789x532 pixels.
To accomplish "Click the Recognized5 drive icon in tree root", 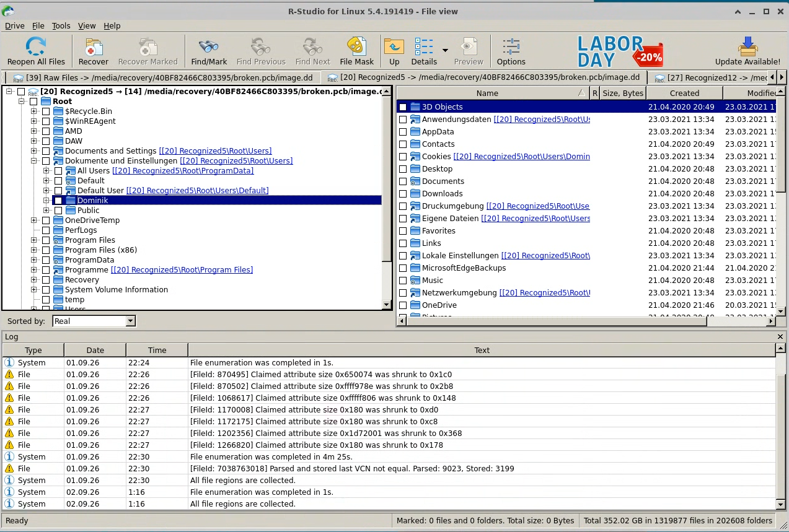I will click(x=33, y=91).
